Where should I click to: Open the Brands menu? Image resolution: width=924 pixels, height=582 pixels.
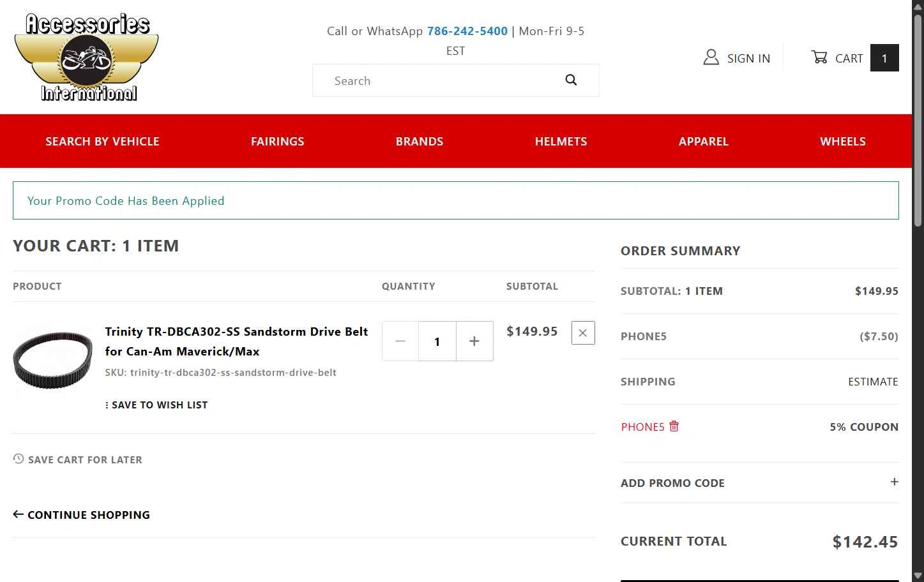[x=419, y=141]
